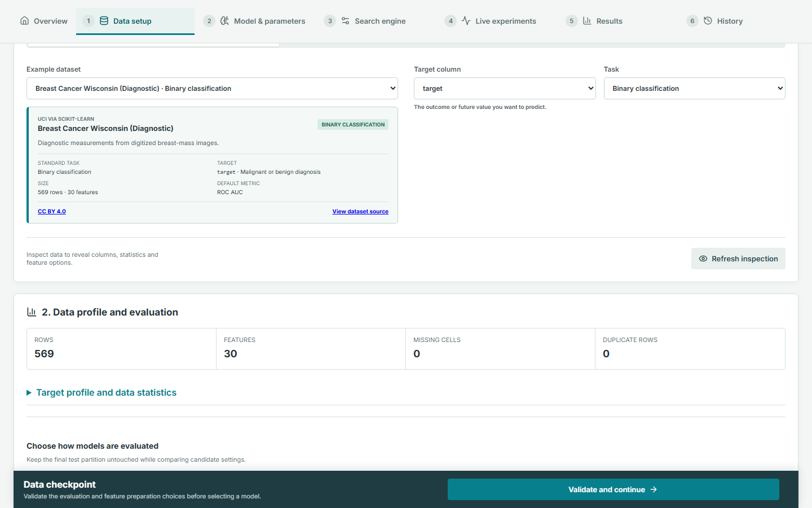This screenshot has width=812, height=508.
Task: Click the Data setup database icon
Action: tap(104, 21)
